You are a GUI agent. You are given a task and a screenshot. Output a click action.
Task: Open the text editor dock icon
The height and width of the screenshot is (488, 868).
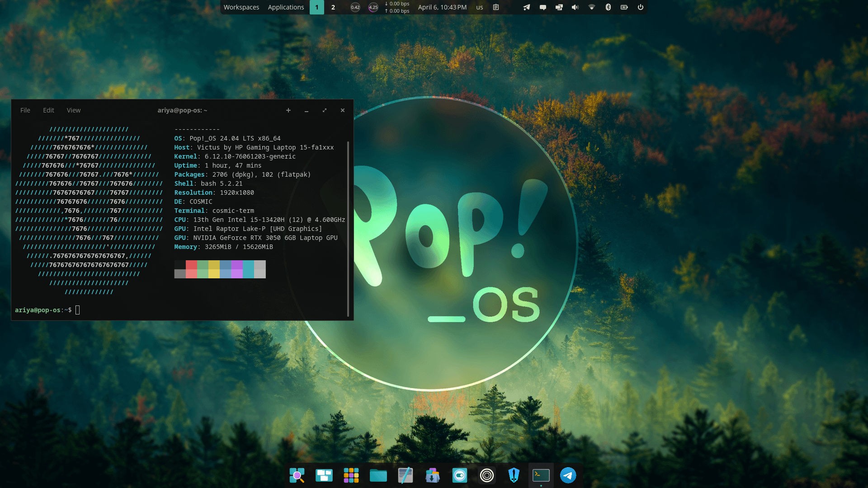point(405,475)
